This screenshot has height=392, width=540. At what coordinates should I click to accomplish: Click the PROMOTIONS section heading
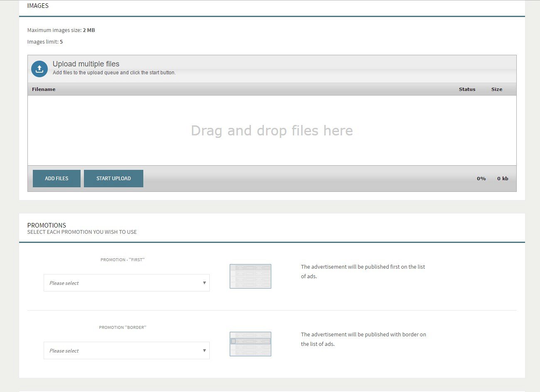47,225
